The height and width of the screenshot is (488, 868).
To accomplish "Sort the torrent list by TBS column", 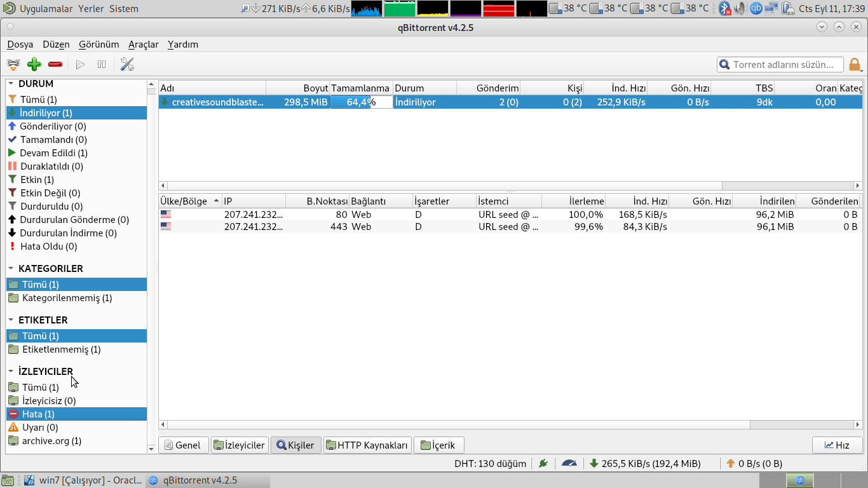I will click(x=742, y=88).
